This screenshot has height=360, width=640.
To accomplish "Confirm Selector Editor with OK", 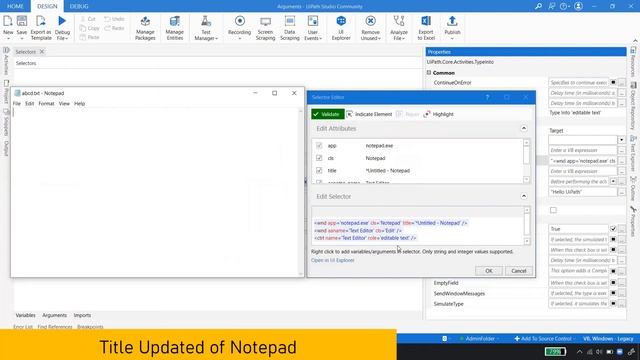I will (489, 271).
